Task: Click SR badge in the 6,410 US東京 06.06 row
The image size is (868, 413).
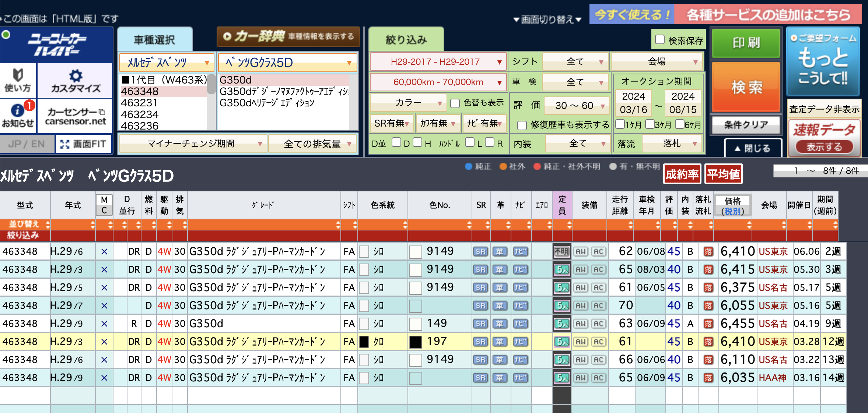Action: tap(480, 252)
